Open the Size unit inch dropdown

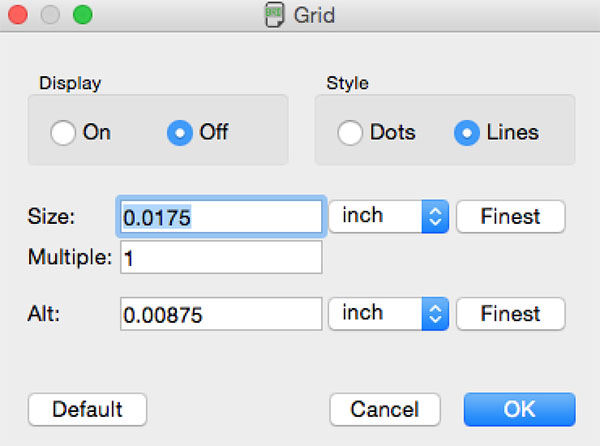[x=388, y=216]
